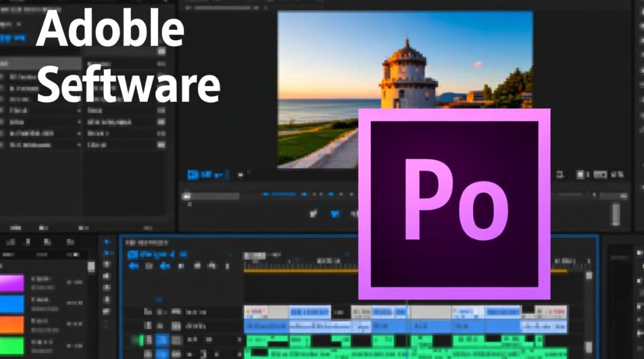Click the vertical slider at the monitor's right edge
This screenshot has width=644, height=359.
click(x=616, y=214)
